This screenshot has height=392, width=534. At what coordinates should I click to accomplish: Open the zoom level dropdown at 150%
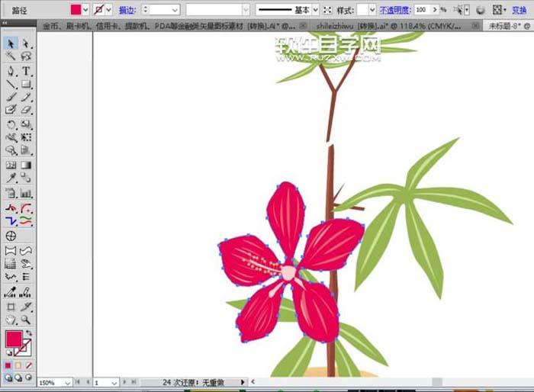(67, 381)
